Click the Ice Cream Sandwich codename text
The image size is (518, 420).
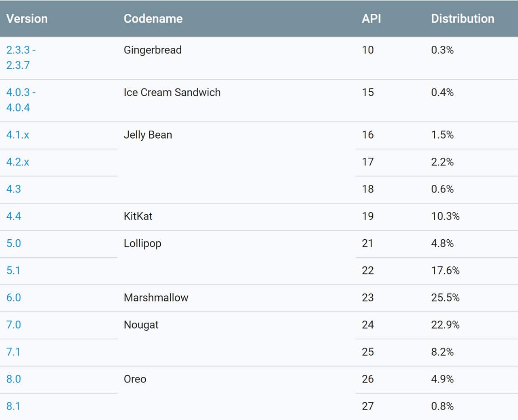pyautogui.click(x=172, y=92)
